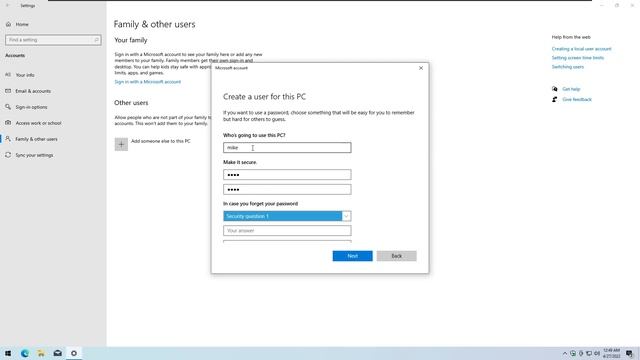Open Your info icon in sidebar
The width and height of the screenshot is (640, 360).
pyautogui.click(x=8, y=75)
